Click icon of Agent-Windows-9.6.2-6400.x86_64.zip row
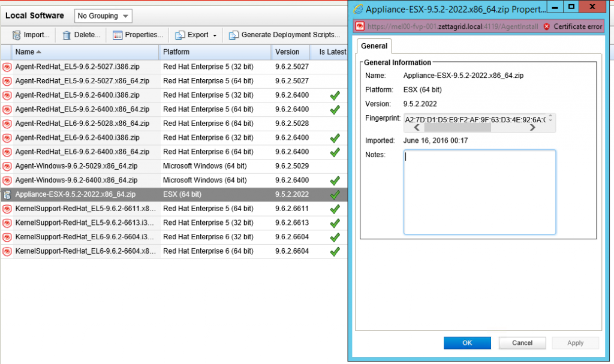Image resolution: width=614 pixels, height=364 pixels. (x=7, y=181)
